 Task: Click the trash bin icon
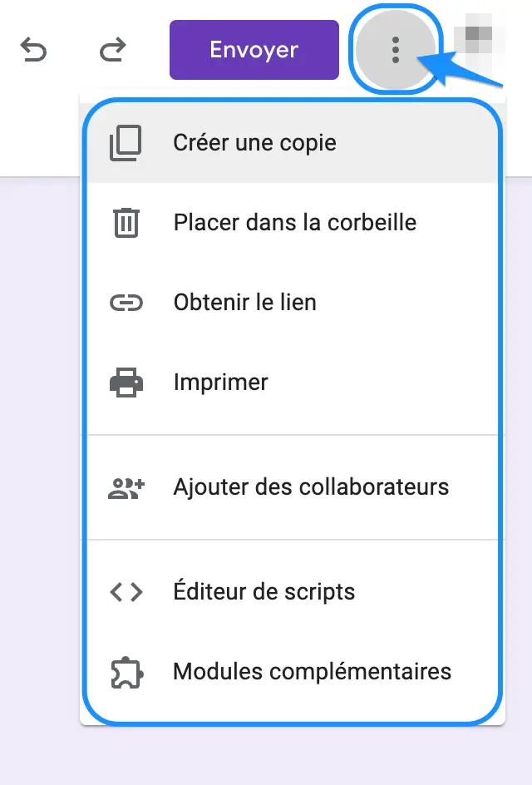pyautogui.click(x=126, y=223)
